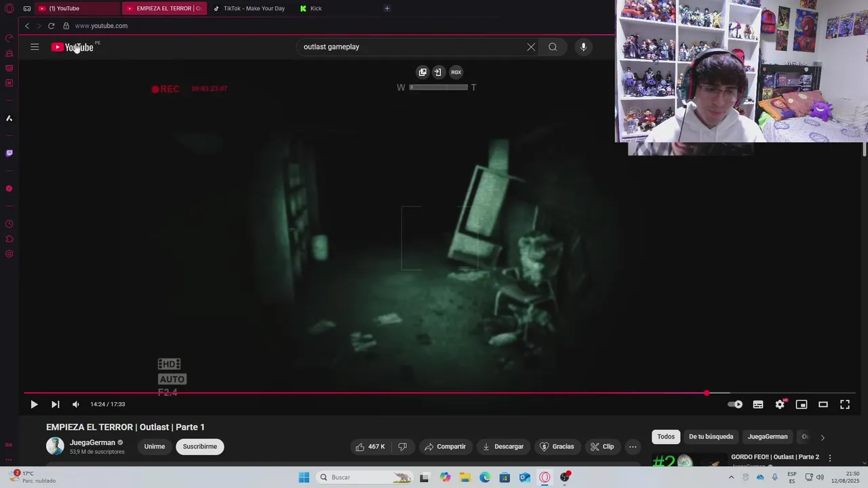The width and height of the screenshot is (868, 488).
Task: Like the video with 467 K likes
Action: point(370,447)
